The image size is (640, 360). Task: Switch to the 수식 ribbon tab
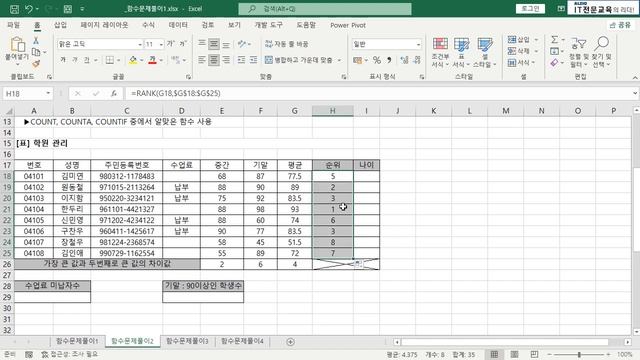[148, 25]
